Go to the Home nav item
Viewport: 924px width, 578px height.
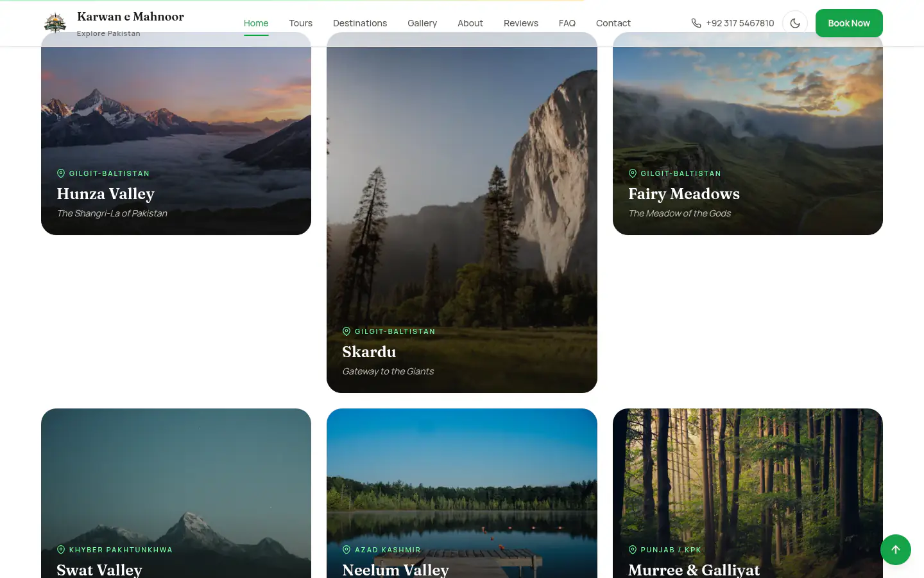[x=256, y=23]
